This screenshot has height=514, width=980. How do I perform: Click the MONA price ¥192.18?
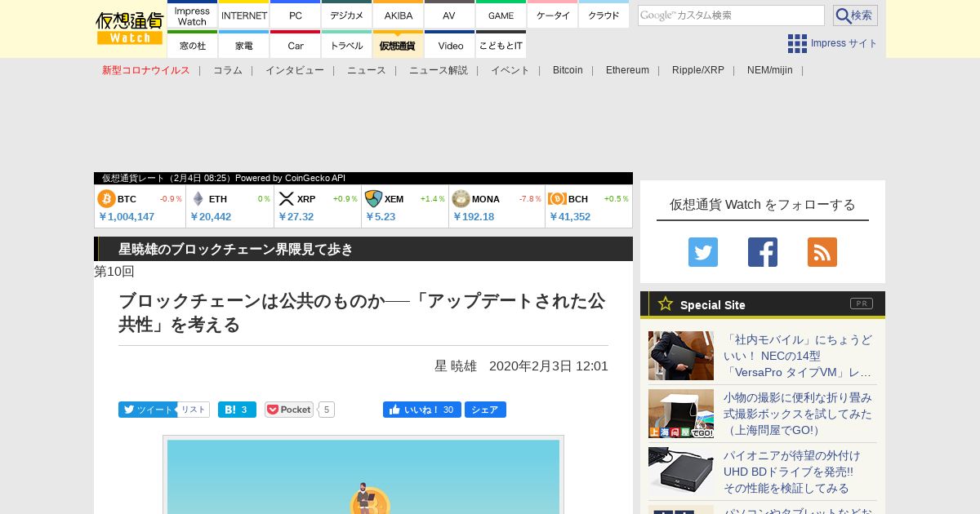474,217
